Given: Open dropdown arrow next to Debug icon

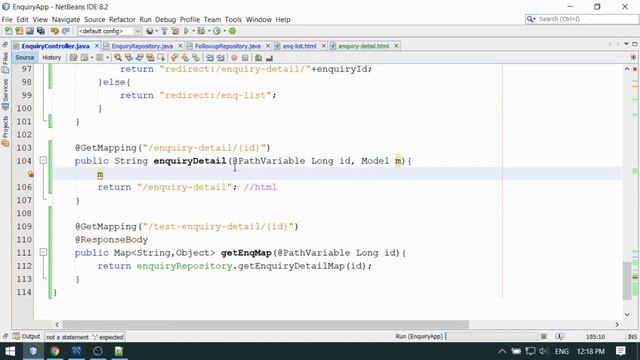Looking at the screenshot, I should (209, 31).
